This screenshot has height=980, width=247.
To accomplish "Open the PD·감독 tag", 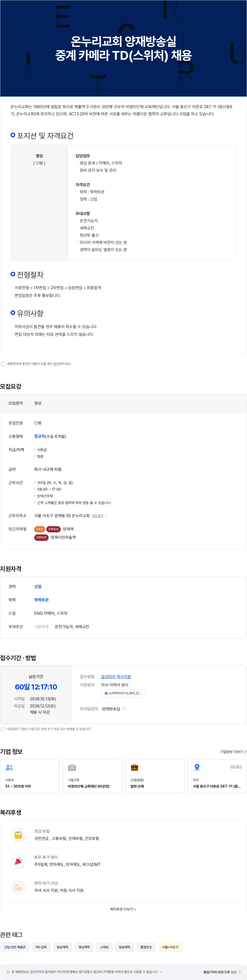I will click(41, 947).
